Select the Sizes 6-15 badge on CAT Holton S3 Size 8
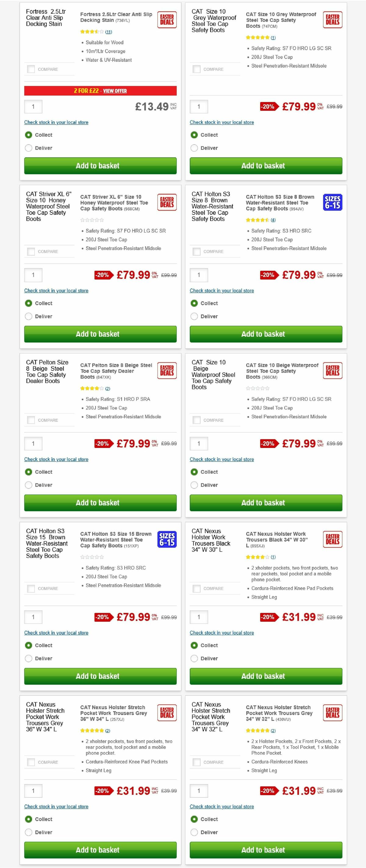The height and width of the screenshot is (868, 366). tap(333, 203)
